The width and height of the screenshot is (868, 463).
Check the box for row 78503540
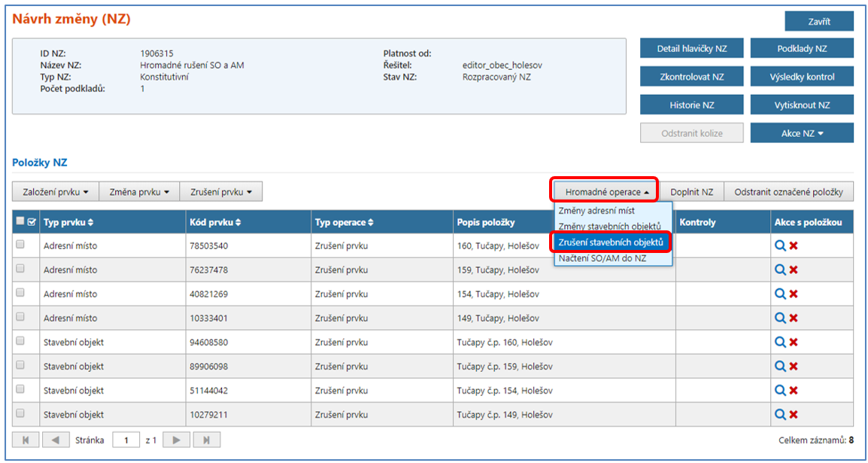[x=20, y=245]
